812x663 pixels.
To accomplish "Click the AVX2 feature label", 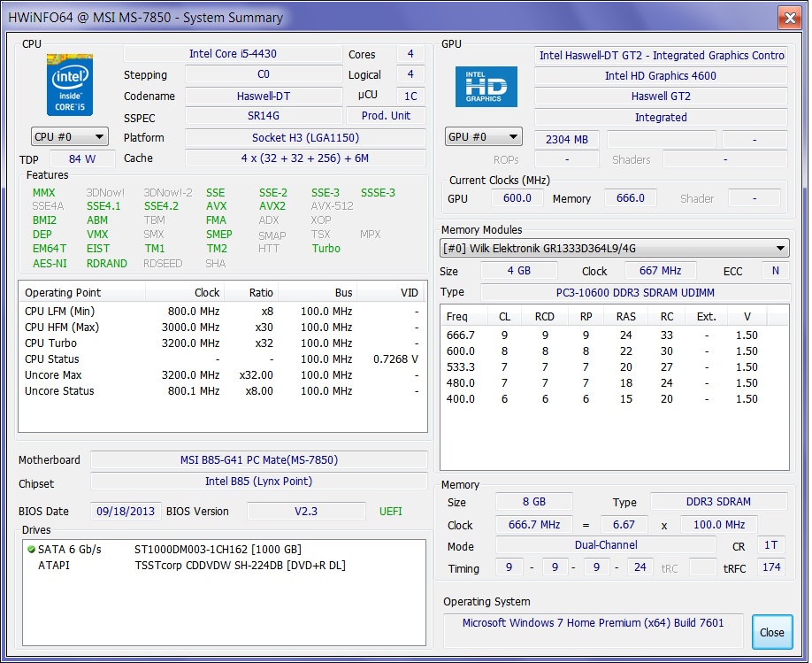I will click(272, 206).
